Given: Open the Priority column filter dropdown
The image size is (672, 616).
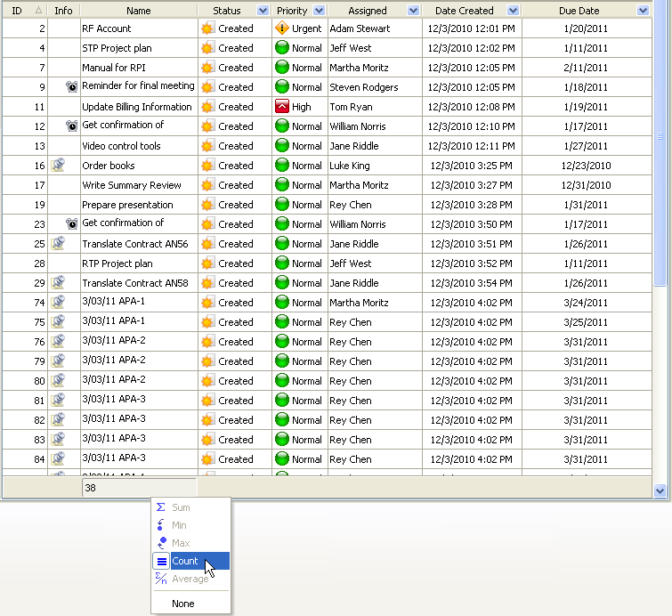Looking at the screenshot, I should [319, 11].
